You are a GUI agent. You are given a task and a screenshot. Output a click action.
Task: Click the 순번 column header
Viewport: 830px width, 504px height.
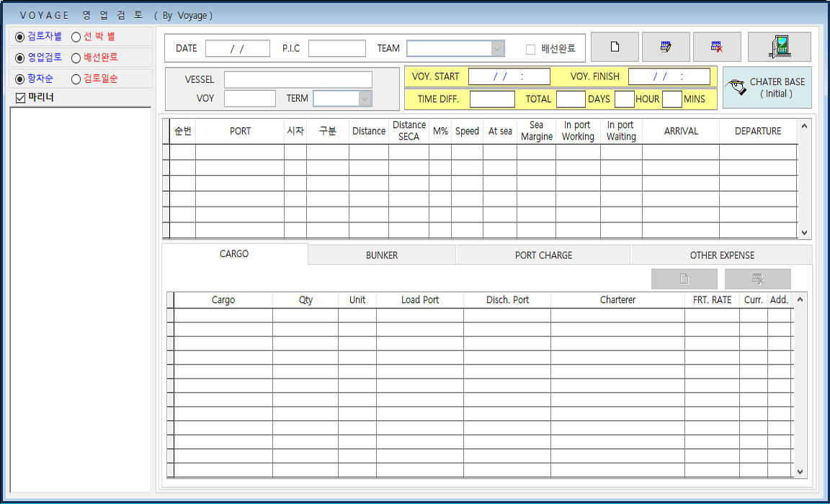183,131
